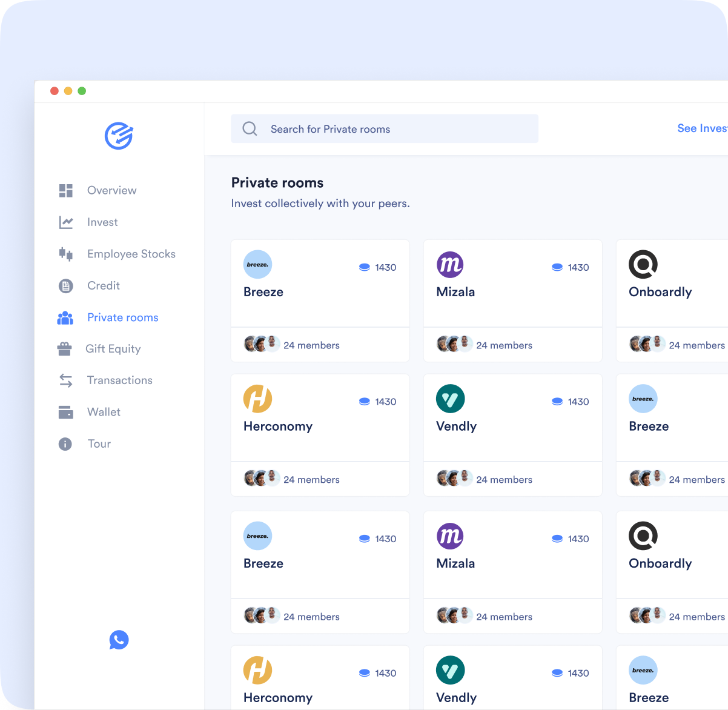Click the Employee Stocks candlestick icon
Viewport: 728px width, 710px height.
[x=66, y=254]
